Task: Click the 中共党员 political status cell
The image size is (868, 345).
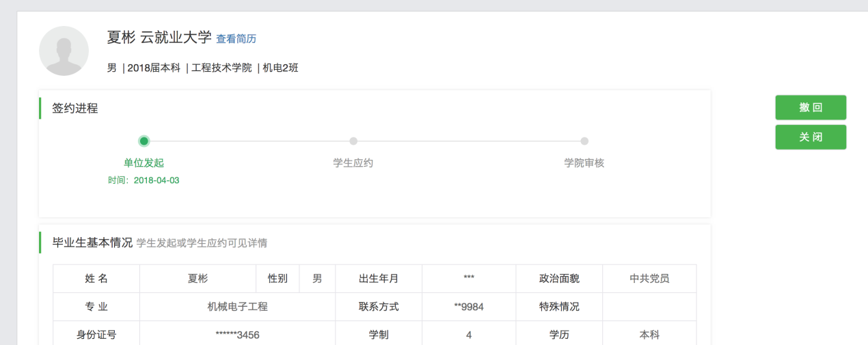Action: click(649, 279)
